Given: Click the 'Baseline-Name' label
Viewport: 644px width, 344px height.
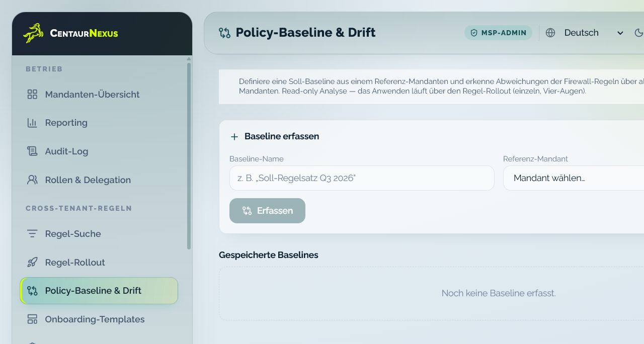Looking at the screenshot, I should click(257, 159).
